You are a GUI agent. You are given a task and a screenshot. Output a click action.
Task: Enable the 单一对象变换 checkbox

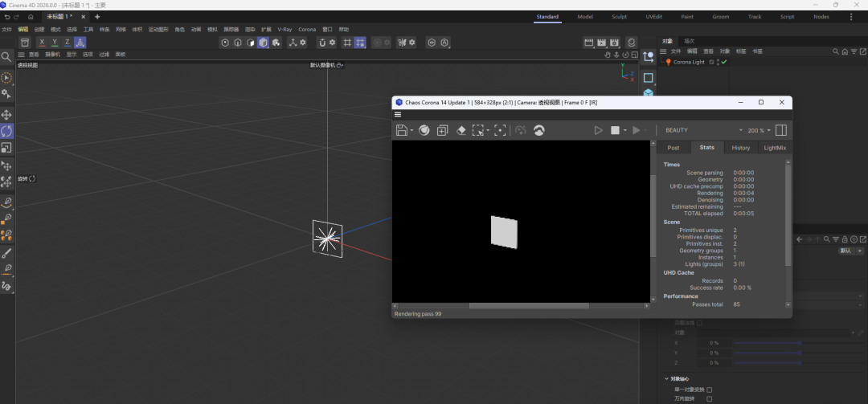coord(709,390)
